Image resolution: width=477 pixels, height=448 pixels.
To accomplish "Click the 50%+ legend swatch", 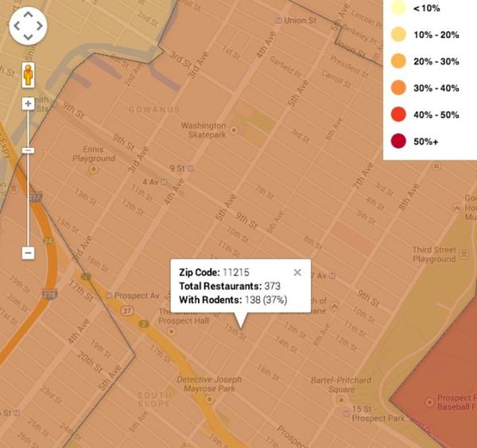I will point(398,142).
